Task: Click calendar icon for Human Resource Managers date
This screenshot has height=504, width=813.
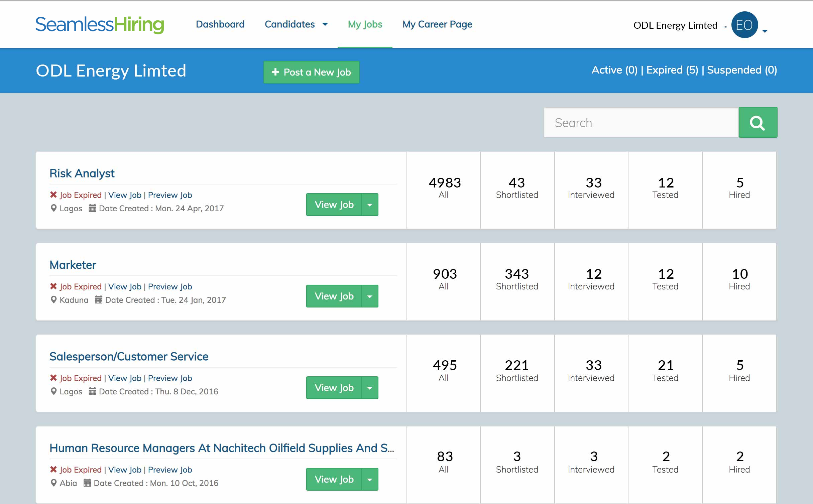Action: point(87,483)
